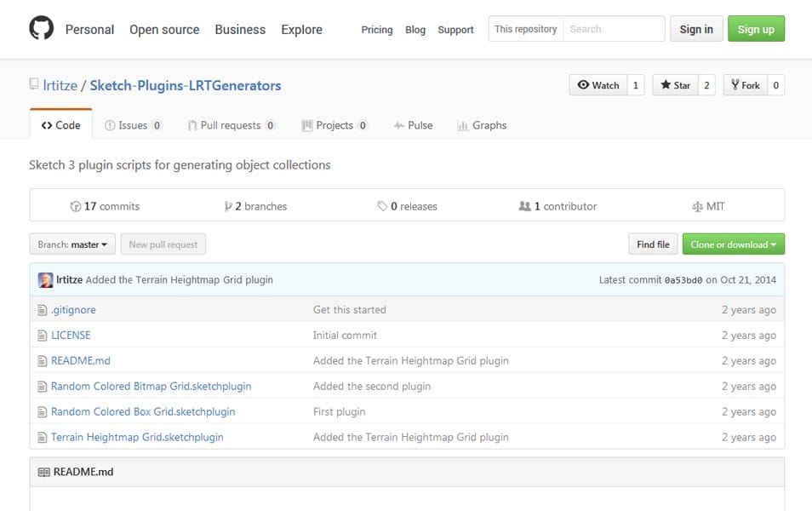Open README.md in the file list
Screen dimensions: 812x511
(x=81, y=361)
